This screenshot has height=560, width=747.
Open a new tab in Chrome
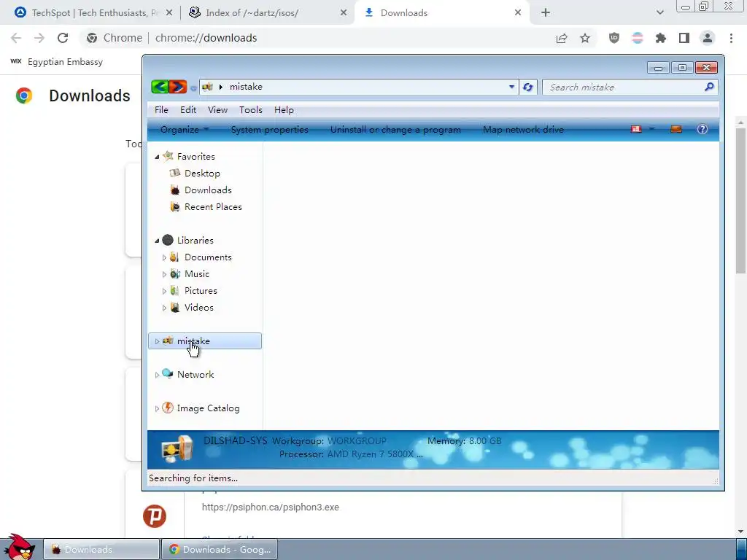546,13
